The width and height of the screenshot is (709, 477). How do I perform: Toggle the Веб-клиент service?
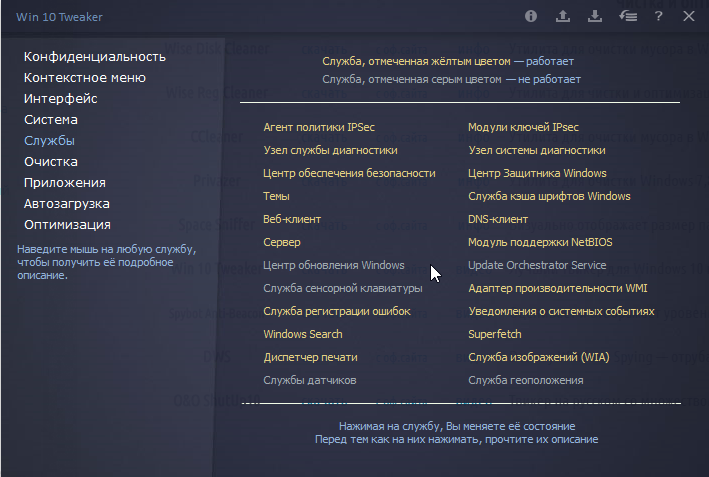[x=292, y=219]
